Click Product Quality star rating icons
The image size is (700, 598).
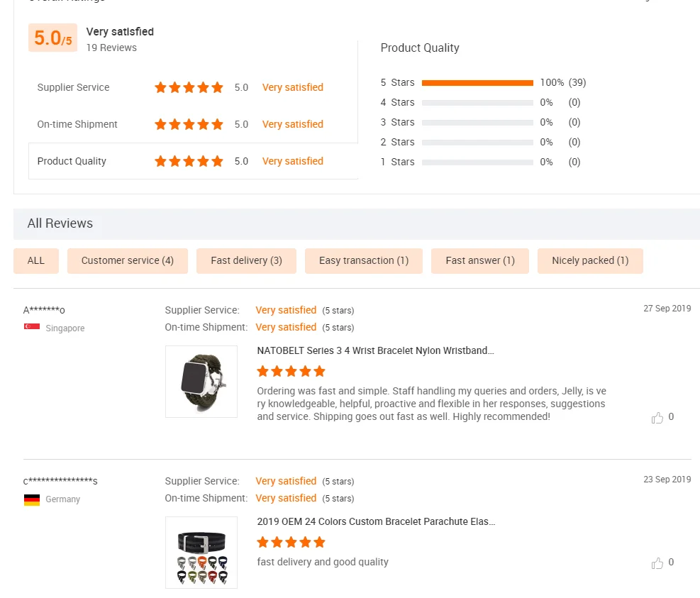(x=189, y=161)
